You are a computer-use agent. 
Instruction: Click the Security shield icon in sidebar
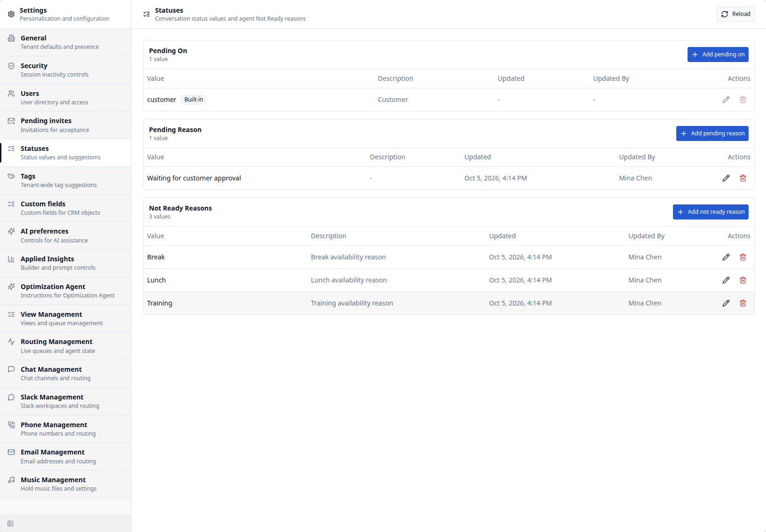(x=11, y=66)
